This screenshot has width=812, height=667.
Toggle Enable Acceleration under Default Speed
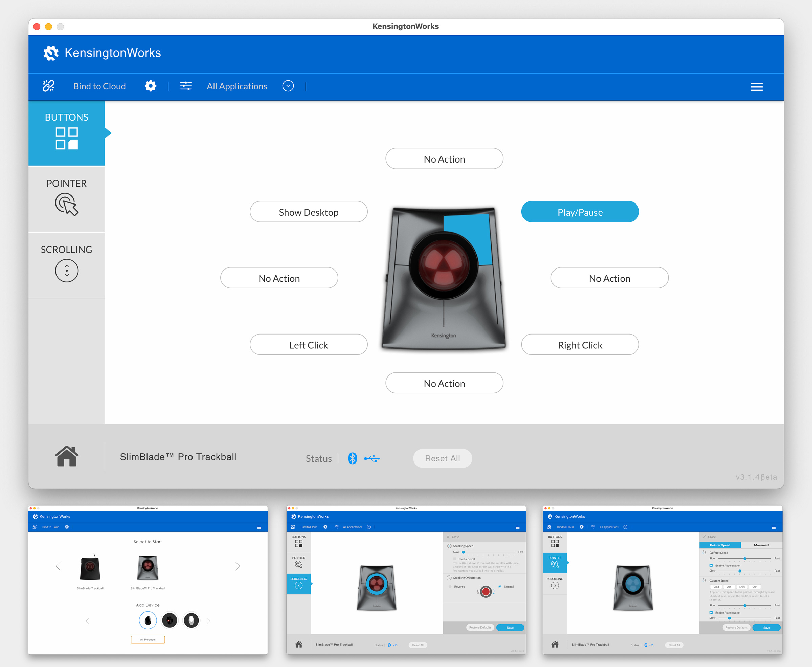711,565
